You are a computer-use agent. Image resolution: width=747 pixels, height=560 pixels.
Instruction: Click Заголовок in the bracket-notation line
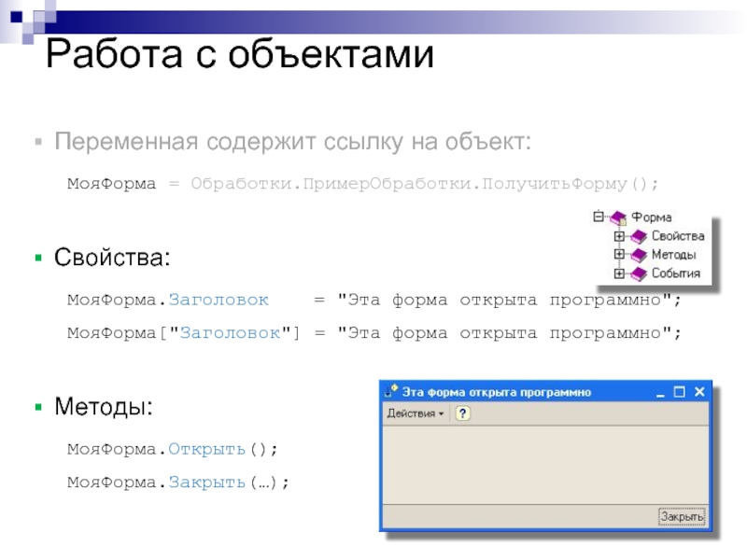230,333
